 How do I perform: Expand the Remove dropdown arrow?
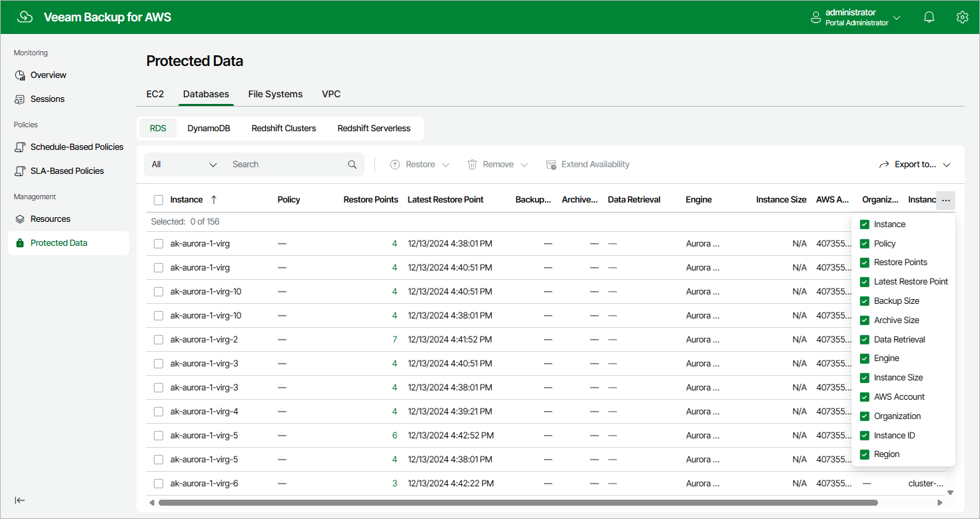coord(524,165)
